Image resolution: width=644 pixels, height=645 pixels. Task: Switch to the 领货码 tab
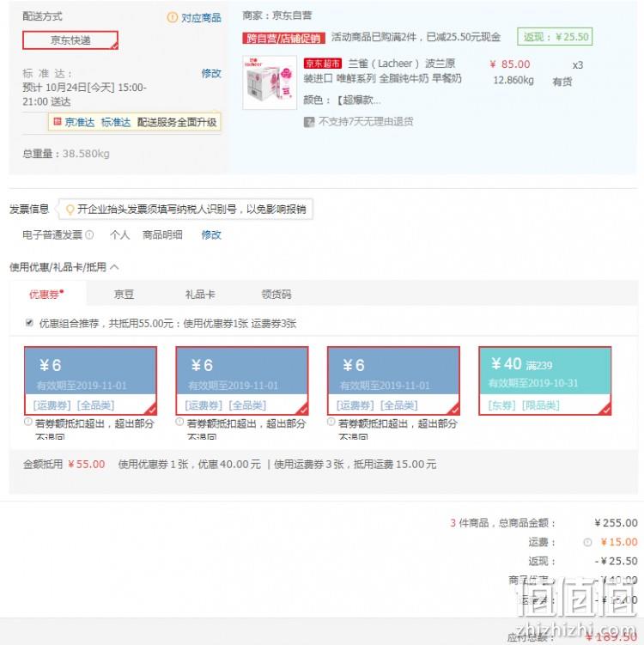click(x=276, y=294)
